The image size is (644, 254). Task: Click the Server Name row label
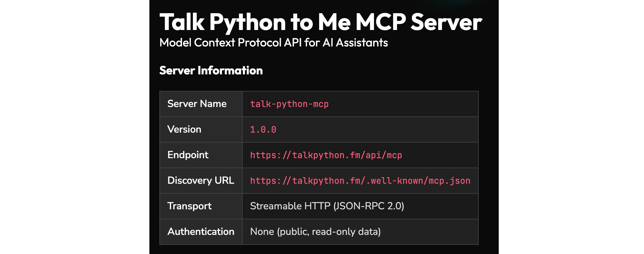[197, 104]
